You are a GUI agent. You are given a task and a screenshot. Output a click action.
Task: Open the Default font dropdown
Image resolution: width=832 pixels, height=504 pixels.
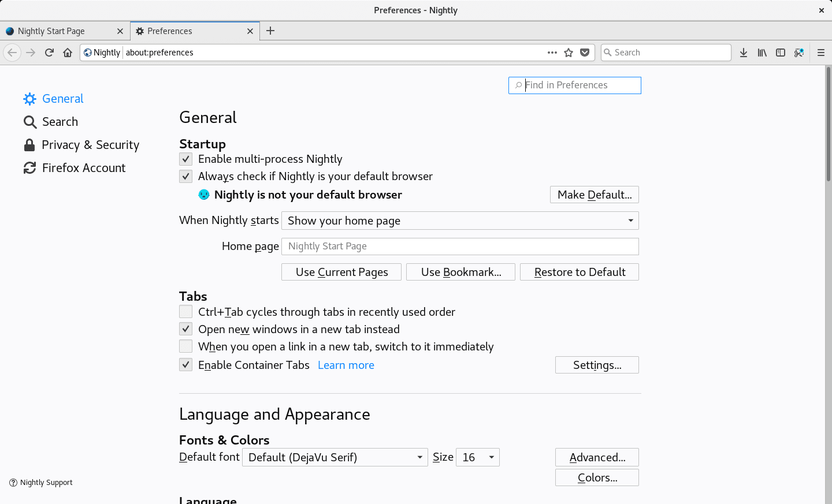pos(335,457)
